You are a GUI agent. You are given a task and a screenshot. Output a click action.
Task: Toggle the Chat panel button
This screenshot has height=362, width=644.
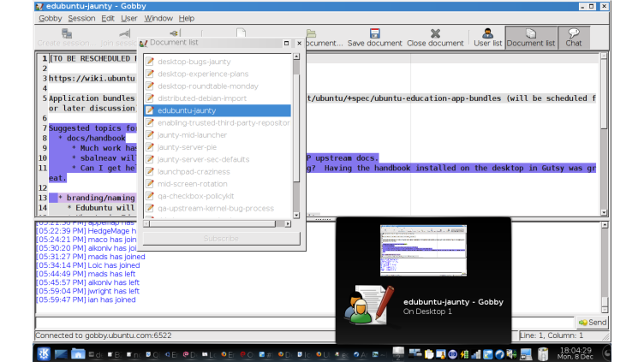pyautogui.click(x=574, y=38)
